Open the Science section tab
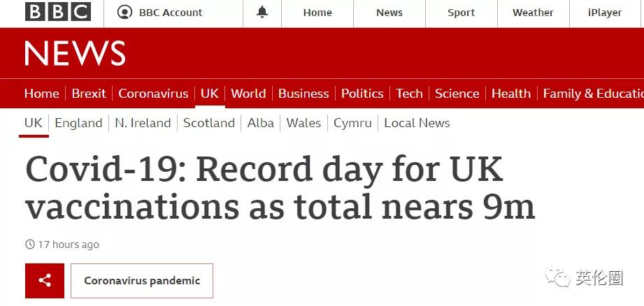This screenshot has height=306, width=644. click(457, 94)
